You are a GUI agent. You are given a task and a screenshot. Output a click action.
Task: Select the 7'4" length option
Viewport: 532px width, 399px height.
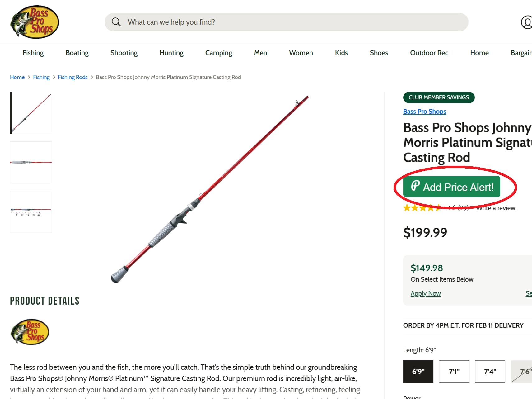point(490,372)
